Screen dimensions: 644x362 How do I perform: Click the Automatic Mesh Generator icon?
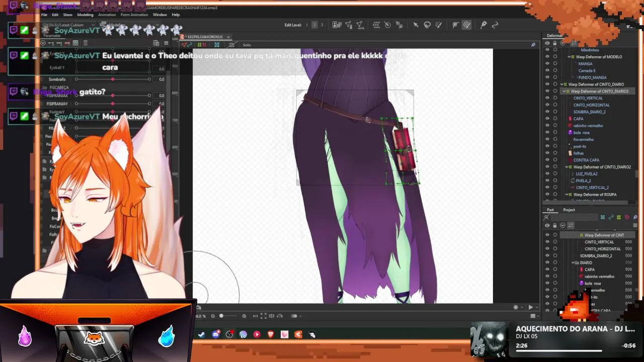click(360, 25)
